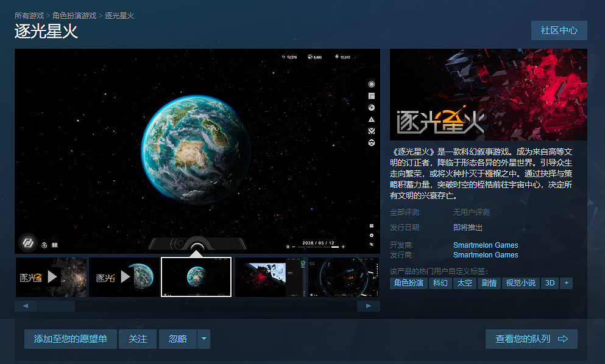
Task: Click the globe icon in the game sidebar
Action: point(372,108)
